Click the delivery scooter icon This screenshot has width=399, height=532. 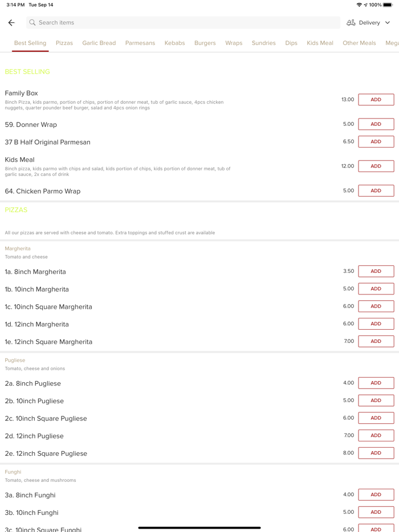pyautogui.click(x=351, y=23)
